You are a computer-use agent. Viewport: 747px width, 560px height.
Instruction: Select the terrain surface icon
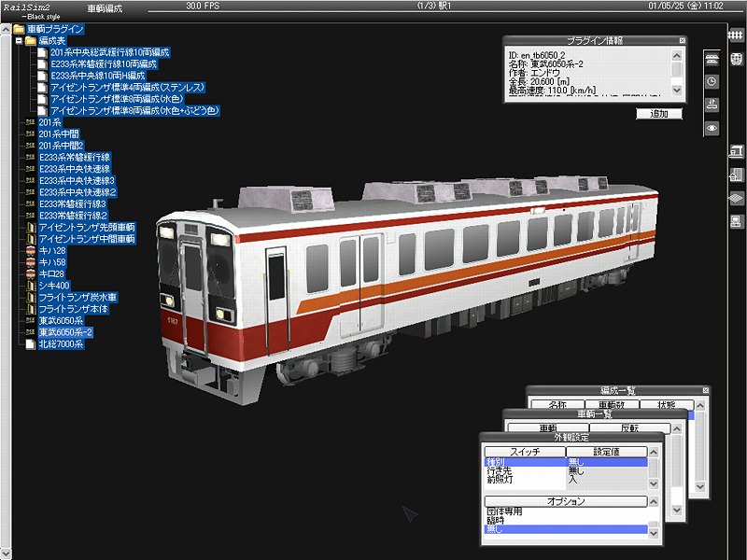(736, 198)
